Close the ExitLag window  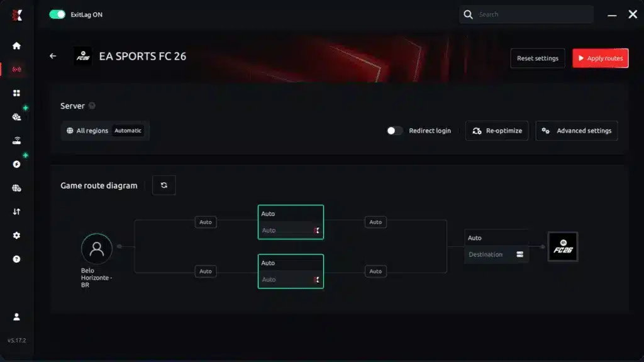pos(633,14)
